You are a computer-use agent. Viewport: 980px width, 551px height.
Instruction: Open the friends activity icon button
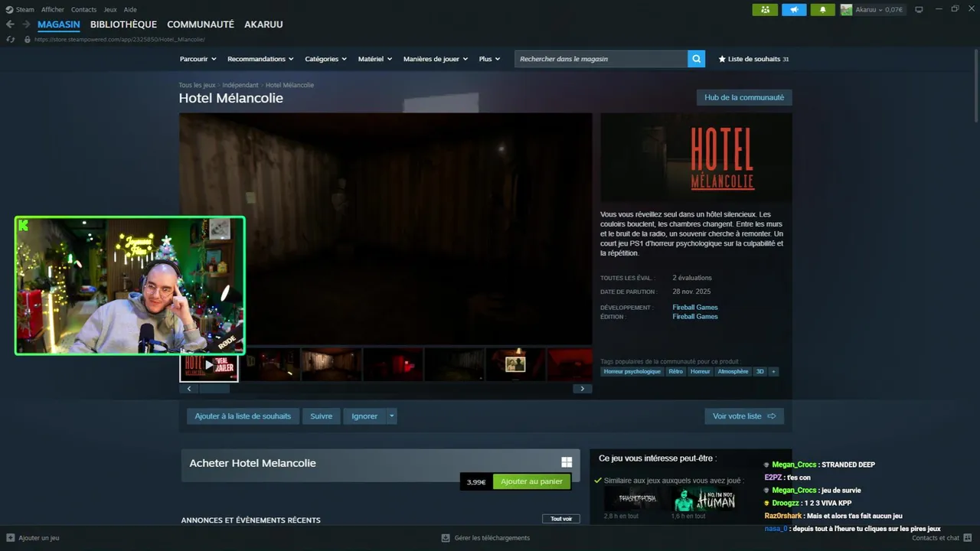pos(765,10)
